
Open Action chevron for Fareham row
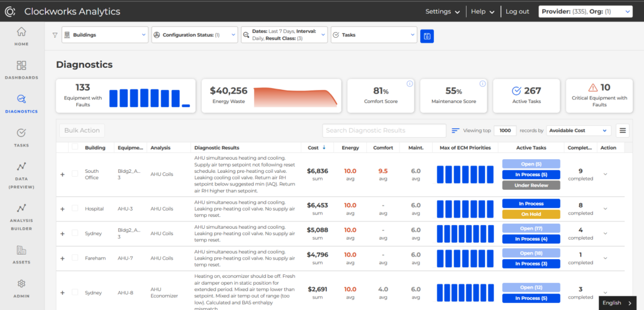(x=605, y=258)
